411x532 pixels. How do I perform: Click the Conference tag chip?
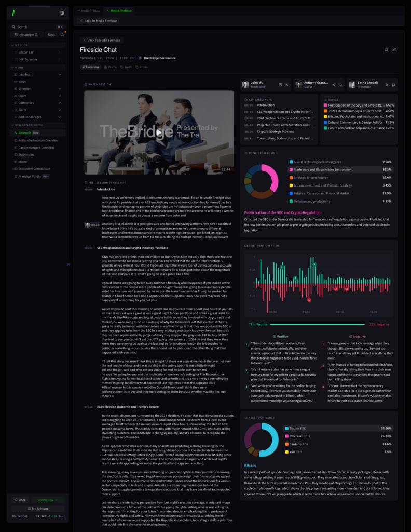pos(91,67)
